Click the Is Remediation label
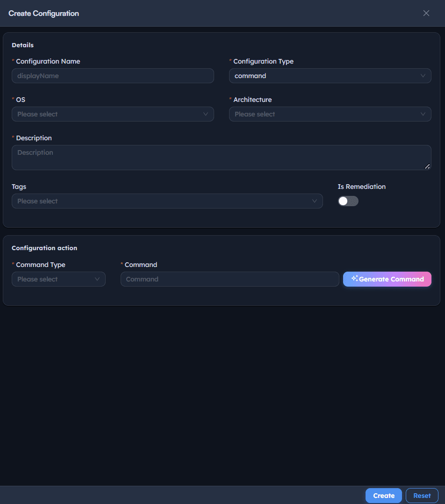Screen dimensions: 445x504 (x=361, y=187)
